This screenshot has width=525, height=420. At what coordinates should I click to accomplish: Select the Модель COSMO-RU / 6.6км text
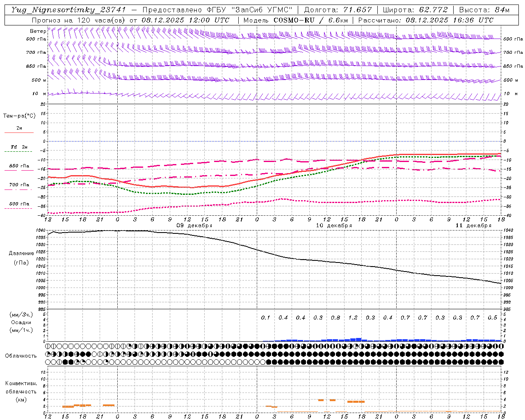click(x=295, y=20)
